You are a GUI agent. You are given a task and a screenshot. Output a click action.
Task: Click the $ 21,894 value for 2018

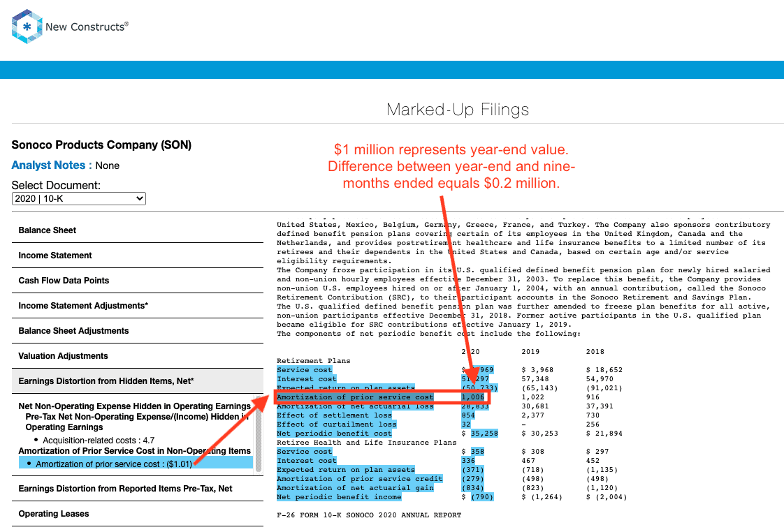(604, 433)
